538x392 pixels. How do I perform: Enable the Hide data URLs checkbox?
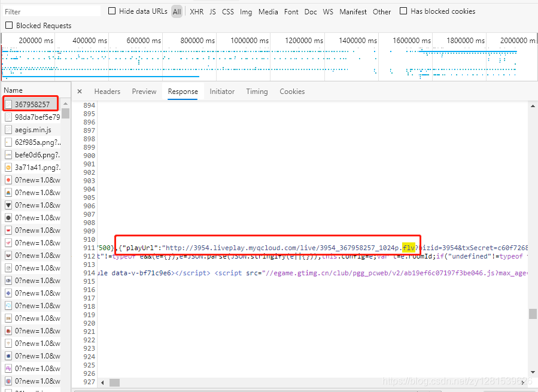[x=112, y=11]
